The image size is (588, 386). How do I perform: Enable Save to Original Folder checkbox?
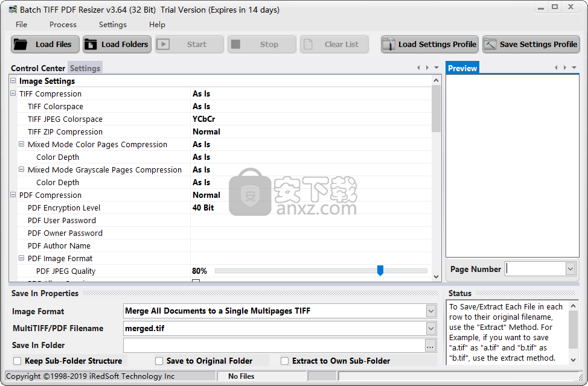click(x=159, y=361)
